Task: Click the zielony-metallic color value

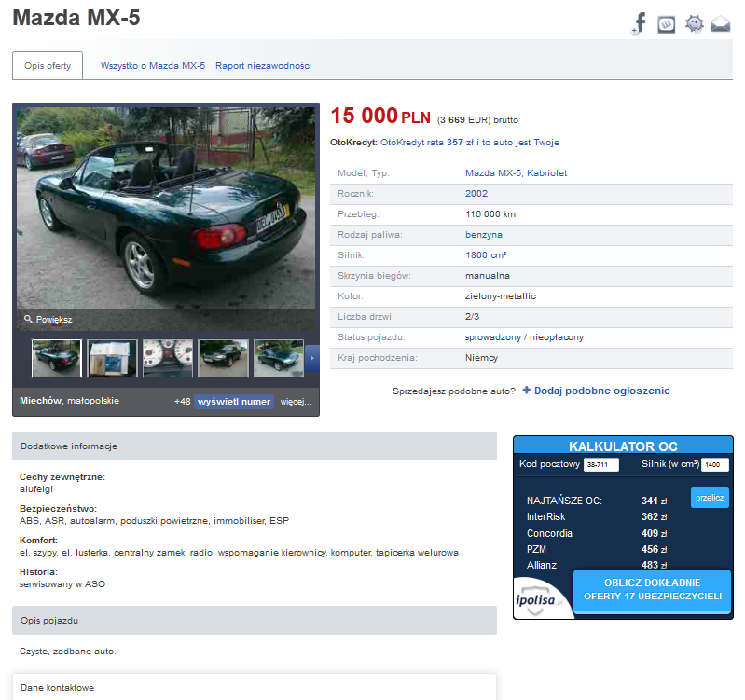Action: (x=501, y=296)
